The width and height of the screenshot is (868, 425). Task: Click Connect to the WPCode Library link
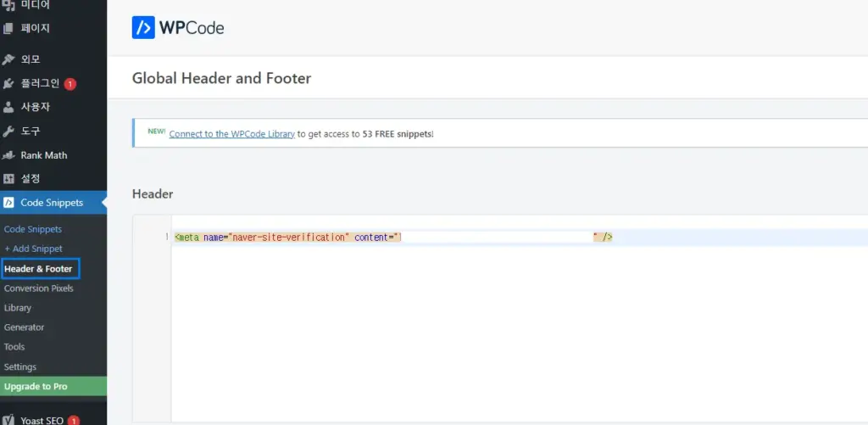[x=232, y=134]
